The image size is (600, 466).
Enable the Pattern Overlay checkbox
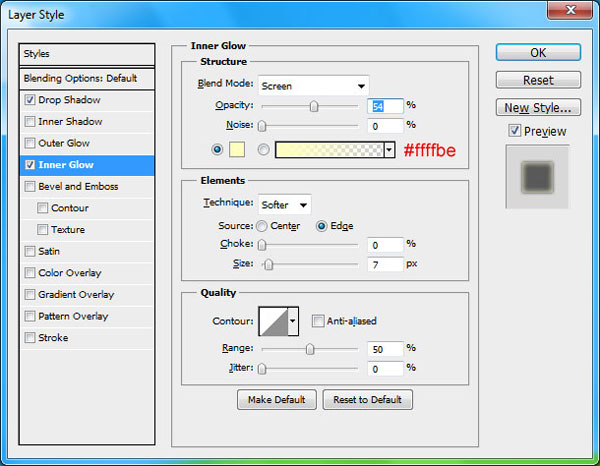[30, 316]
